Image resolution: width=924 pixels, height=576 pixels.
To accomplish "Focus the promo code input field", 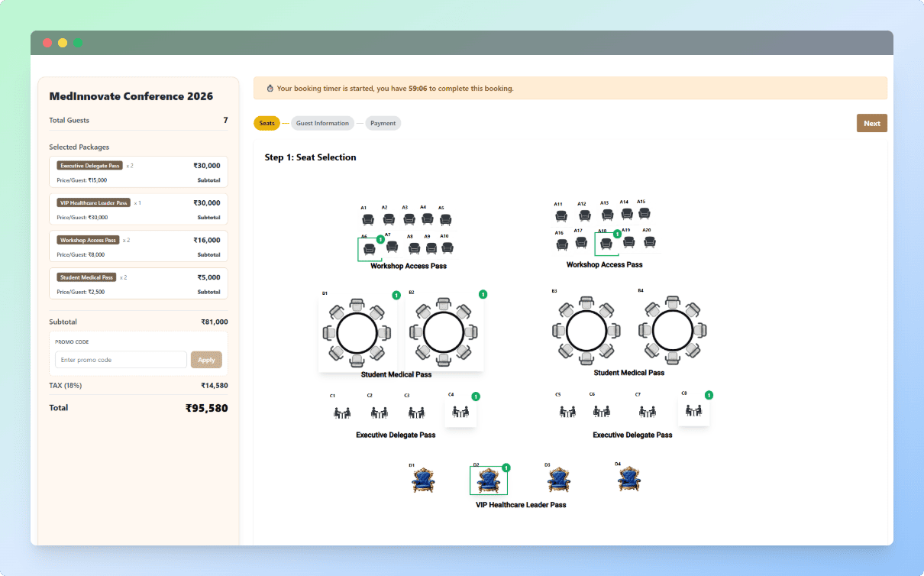I will point(121,360).
